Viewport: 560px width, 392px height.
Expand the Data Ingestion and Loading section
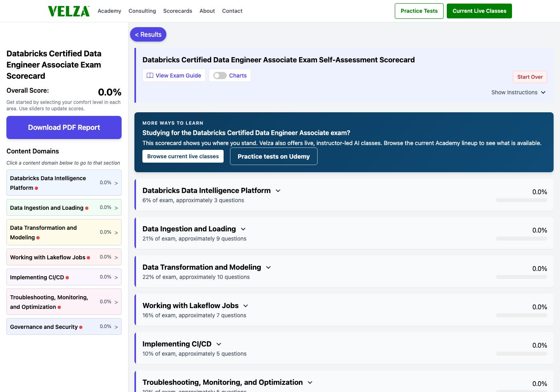coord(243,229)
